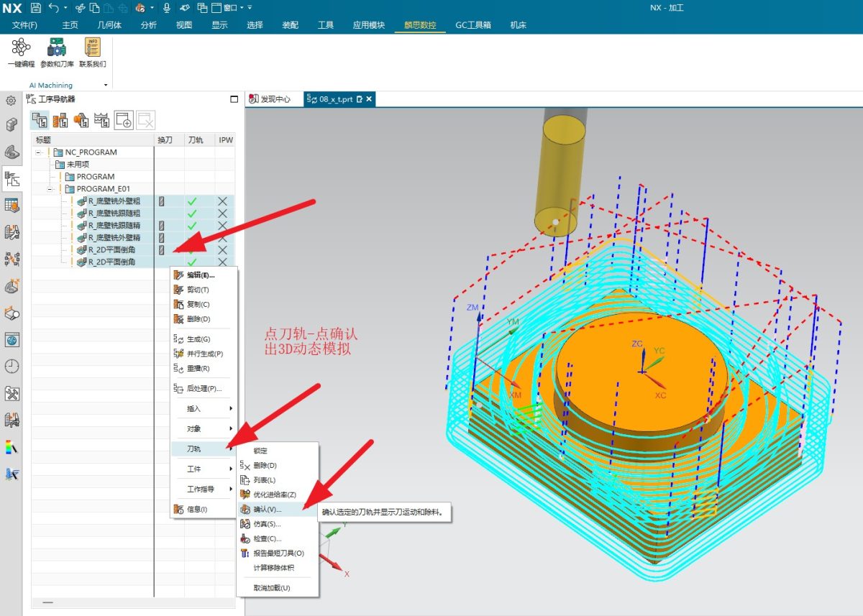Collapse the PROGRAM_E01 tree node
This screenshot has height=616, width=863.
(50, 189)
